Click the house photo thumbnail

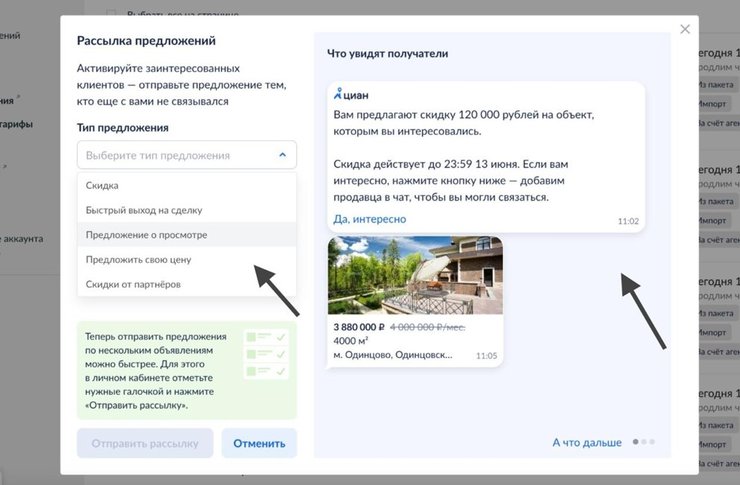(x=415, y=276)
